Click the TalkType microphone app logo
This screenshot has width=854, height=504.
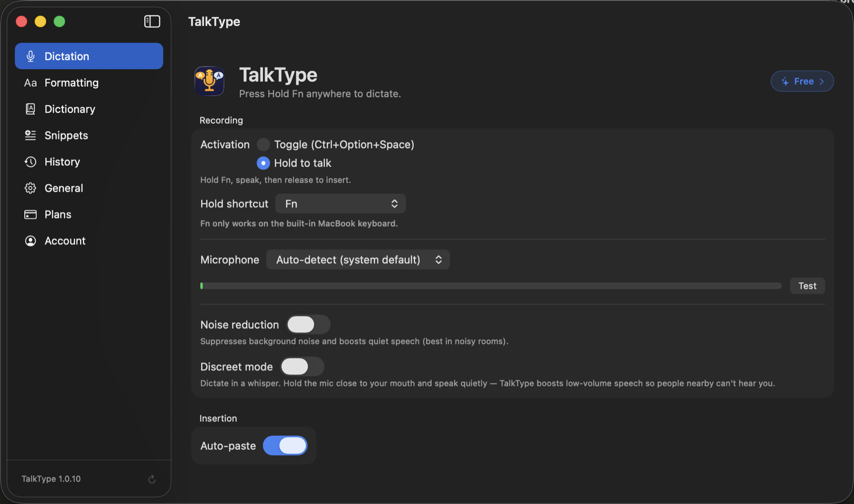pos(209,81)
